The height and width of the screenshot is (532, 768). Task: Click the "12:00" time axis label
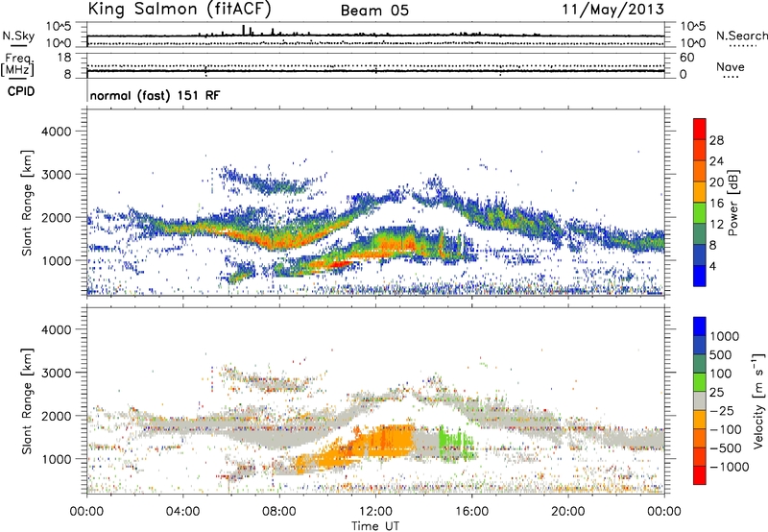point(375,512)
